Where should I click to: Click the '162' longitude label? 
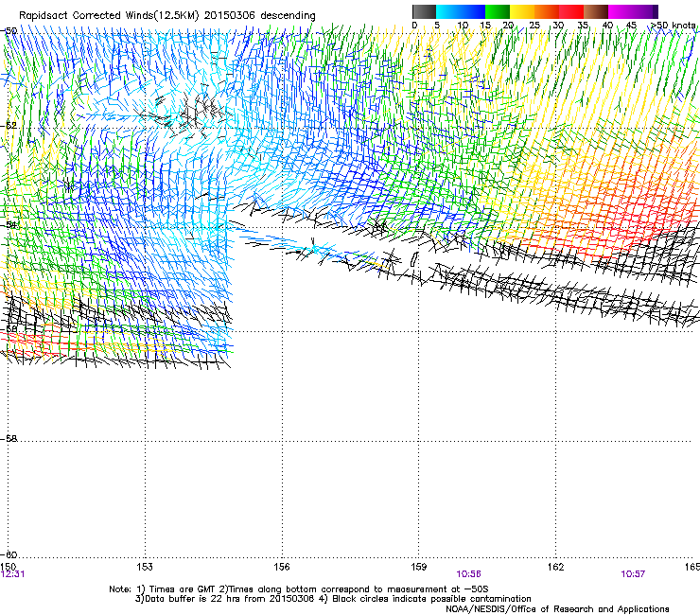click(556, 567)
